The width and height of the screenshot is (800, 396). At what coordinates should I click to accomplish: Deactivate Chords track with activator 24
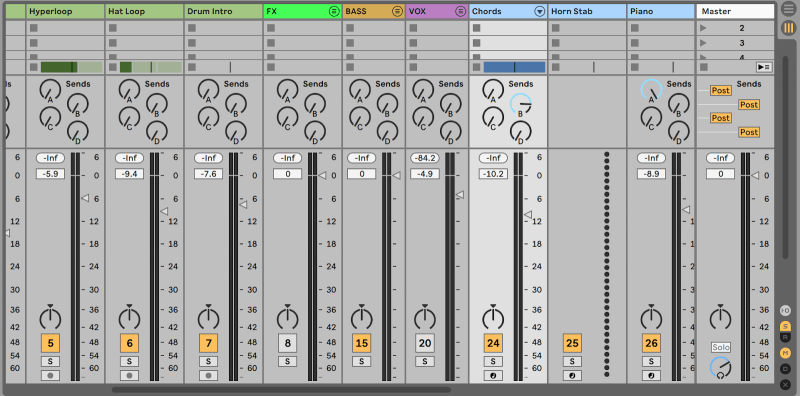(493, 343)
